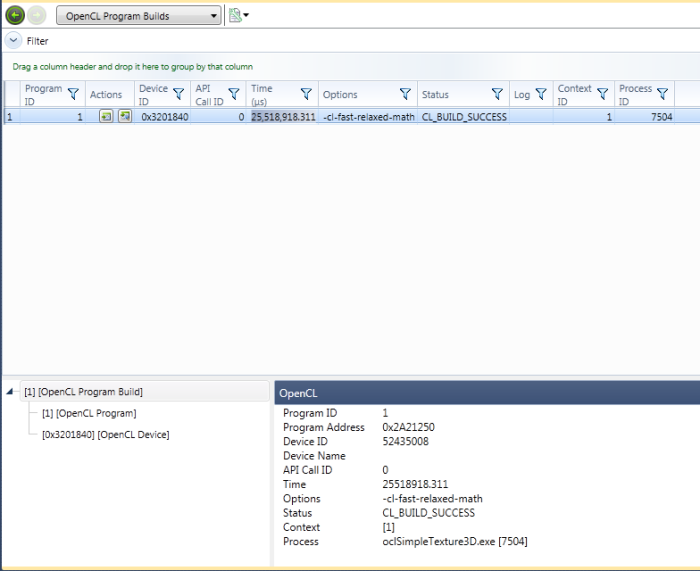This screenshot has width=700, height=571.
Task: Open the export report icon dropdown
Action: click(x=239, y=16)
